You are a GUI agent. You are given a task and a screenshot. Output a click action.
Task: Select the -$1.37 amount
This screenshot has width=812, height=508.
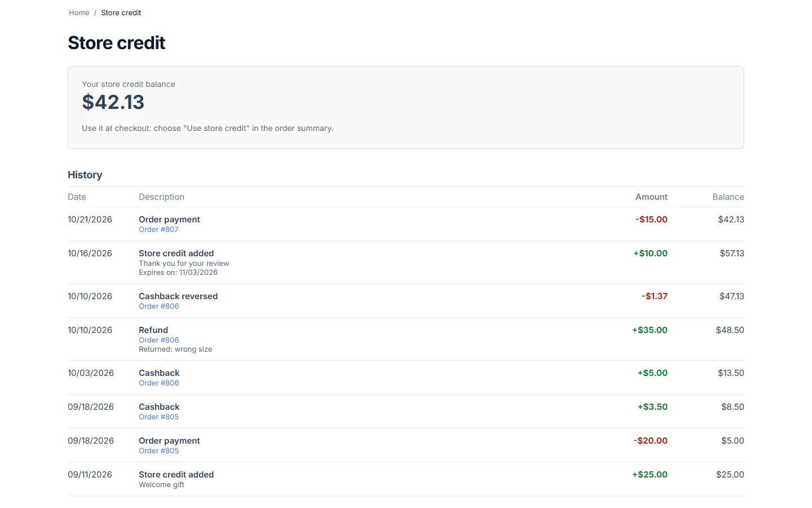(x=654, y=296)
